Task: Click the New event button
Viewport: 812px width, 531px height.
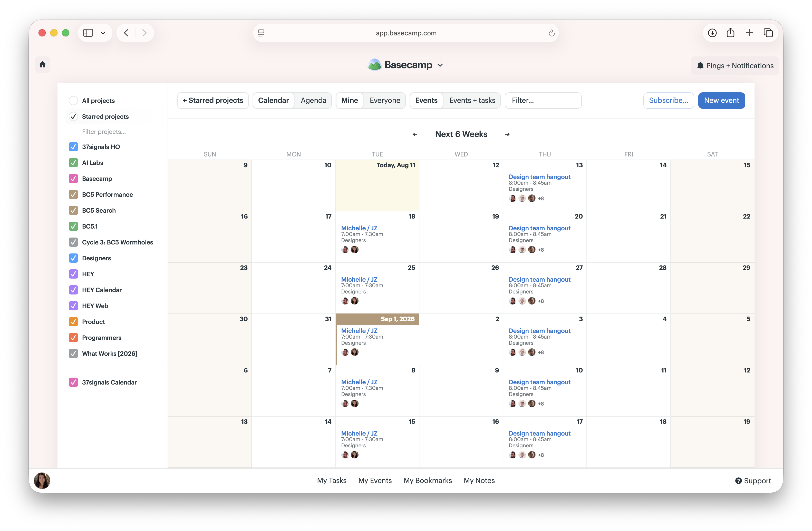Action: pyautogui.click(x=721, y=100)
